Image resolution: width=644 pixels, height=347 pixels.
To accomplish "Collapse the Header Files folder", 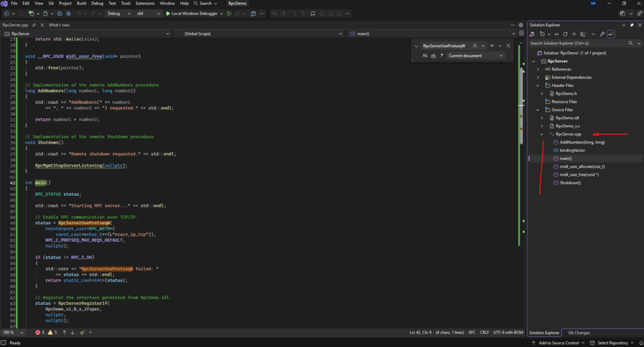I will pyautogui.click(x=538, y=86).
